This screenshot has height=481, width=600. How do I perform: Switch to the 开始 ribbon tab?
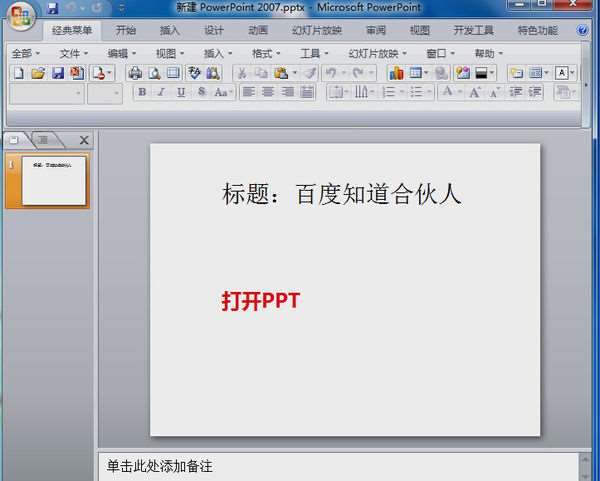pyautogui.click(x=126, y=30)
